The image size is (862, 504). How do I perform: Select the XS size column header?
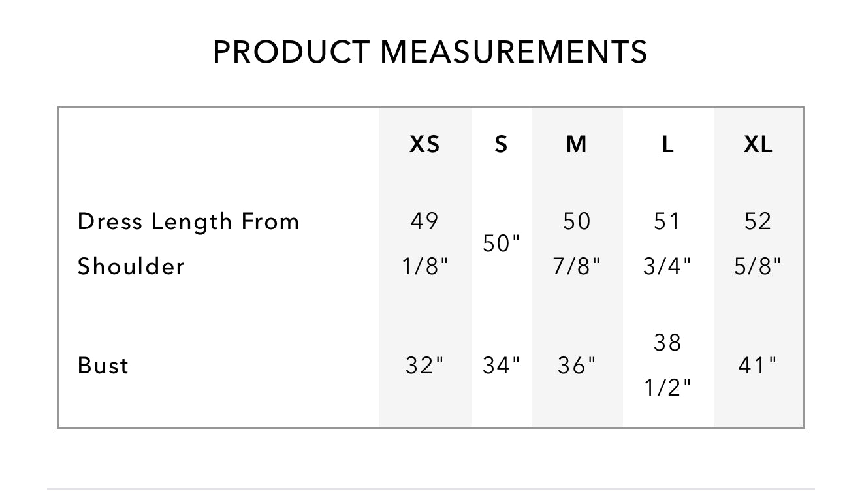424,144
